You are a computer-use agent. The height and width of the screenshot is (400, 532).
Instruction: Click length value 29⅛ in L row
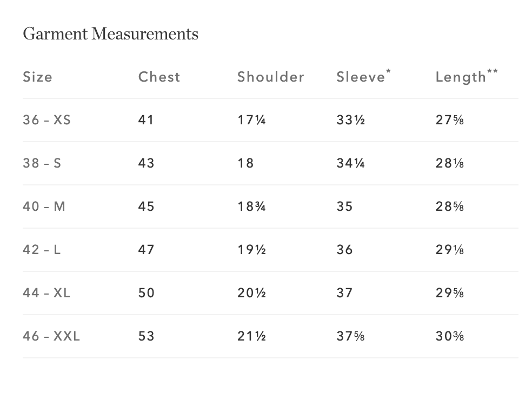(450, 250)
